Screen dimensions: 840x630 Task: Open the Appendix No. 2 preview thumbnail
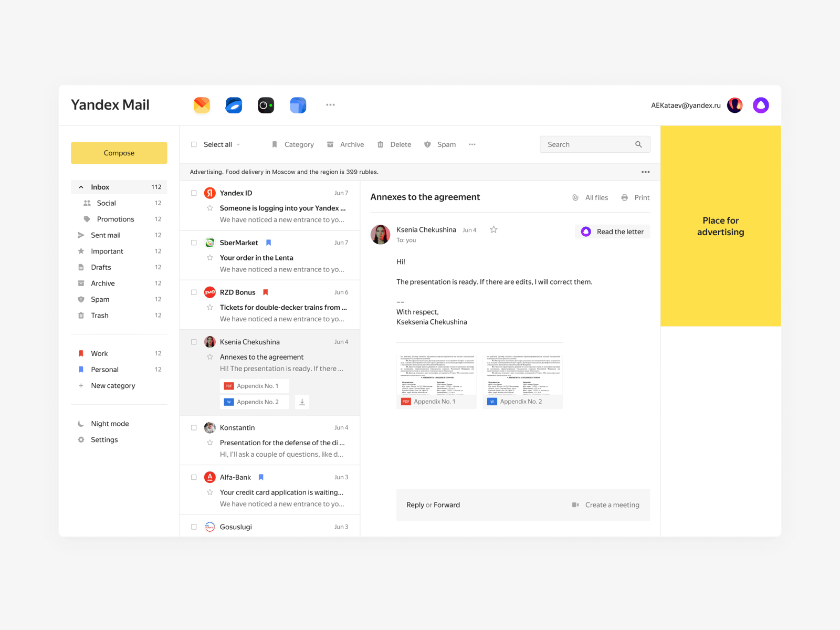(x=522, y=382)
